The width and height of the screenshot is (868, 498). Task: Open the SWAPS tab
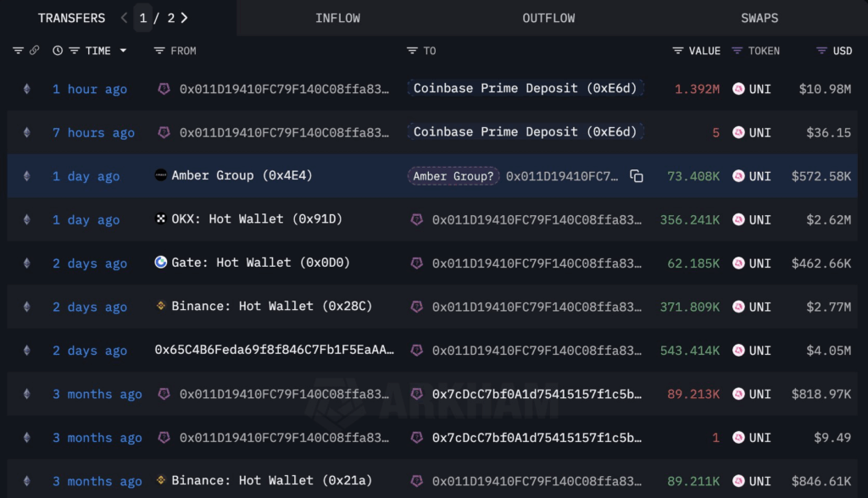coord(759,18)
